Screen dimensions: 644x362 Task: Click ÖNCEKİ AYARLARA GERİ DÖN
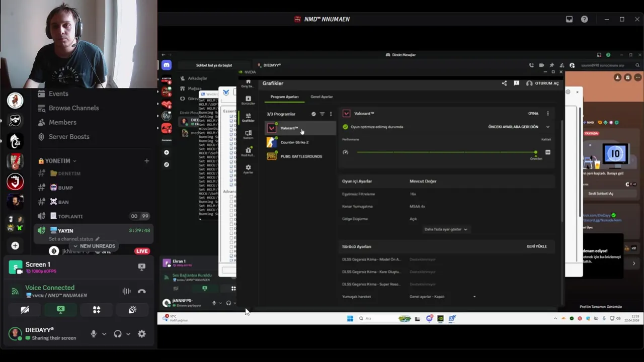tap(513, 127)
